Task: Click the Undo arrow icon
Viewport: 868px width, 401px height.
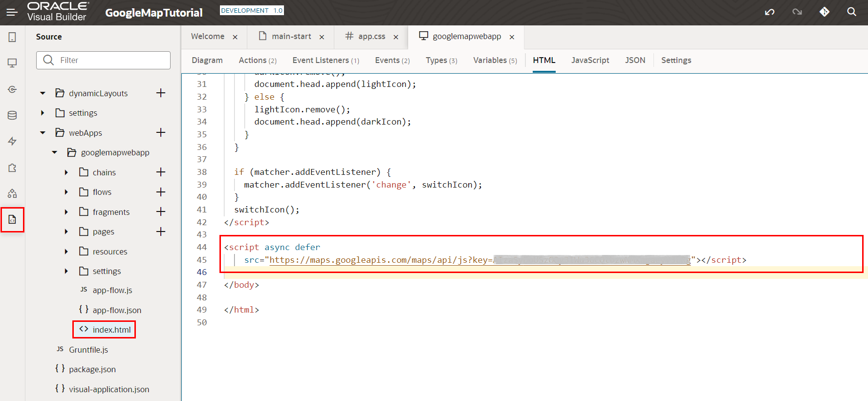Action: pyautogui.click(x=770, y=12)
